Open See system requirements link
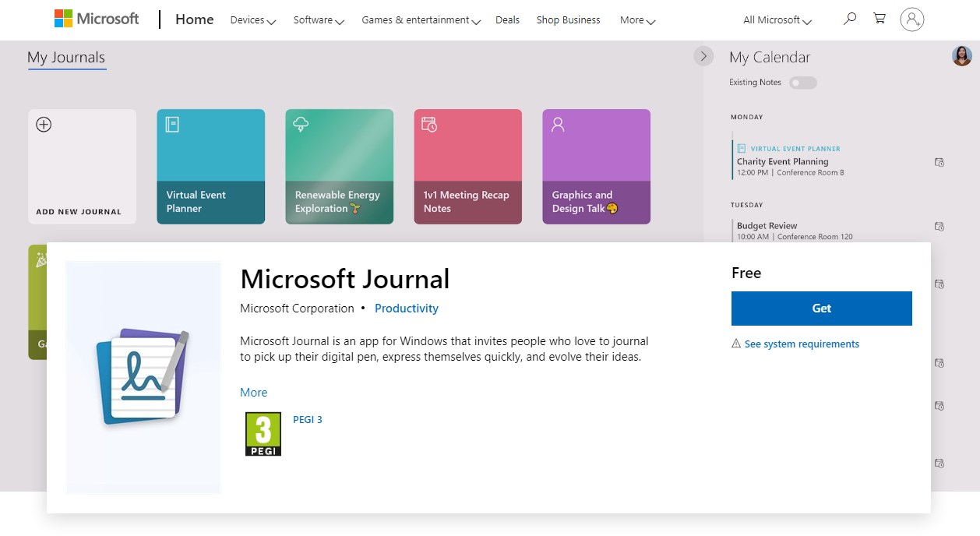The width and height of the screenshot is (980, 536). click(802, 344)
